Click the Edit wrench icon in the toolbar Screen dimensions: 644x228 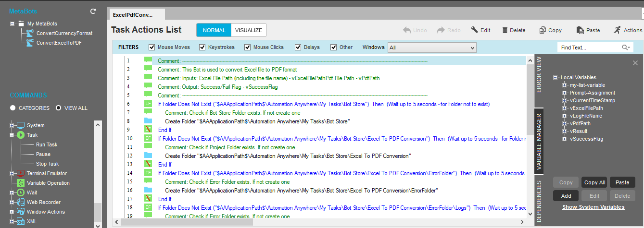[474, 30]
